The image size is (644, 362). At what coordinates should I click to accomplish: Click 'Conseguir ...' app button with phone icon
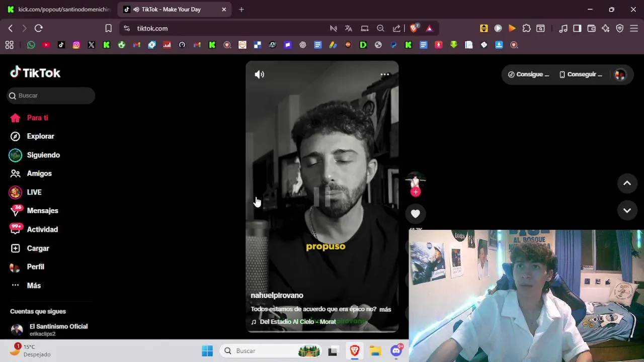[581, 74]
